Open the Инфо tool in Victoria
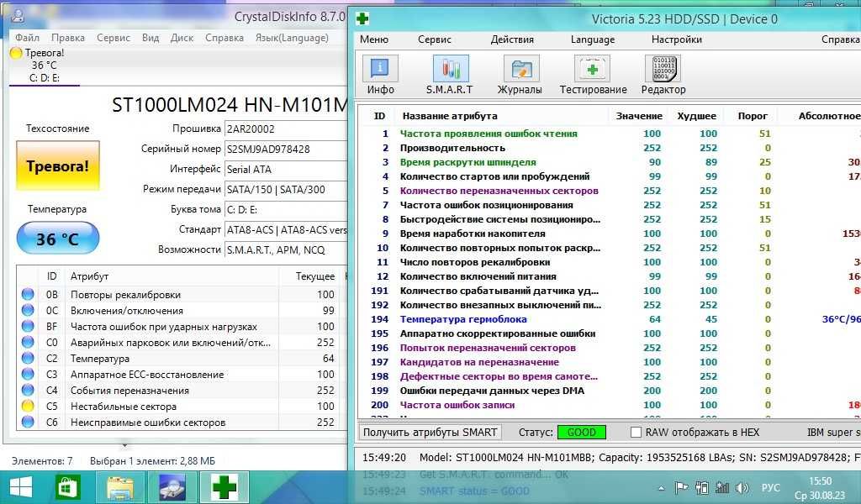 click(380, 75)
